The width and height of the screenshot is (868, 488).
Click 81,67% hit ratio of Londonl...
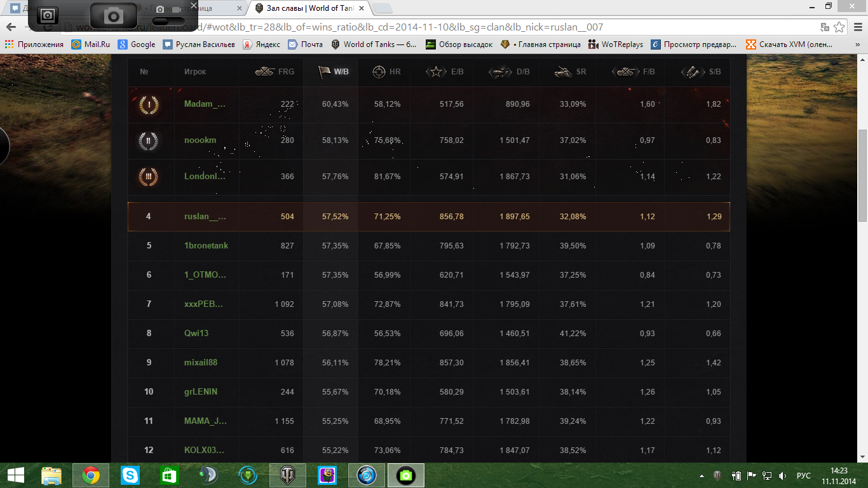pyautogui.click(x=388, y=177)
